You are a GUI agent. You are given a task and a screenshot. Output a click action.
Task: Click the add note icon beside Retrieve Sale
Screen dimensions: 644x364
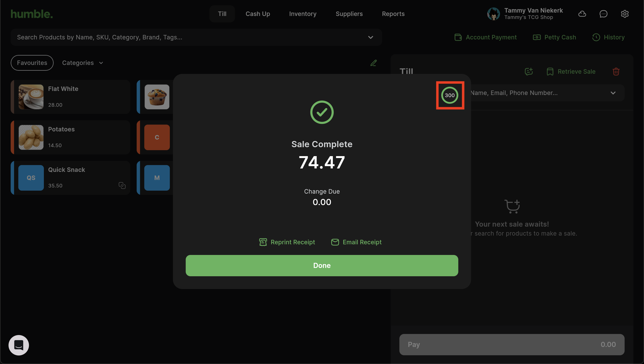coord(529,72)
